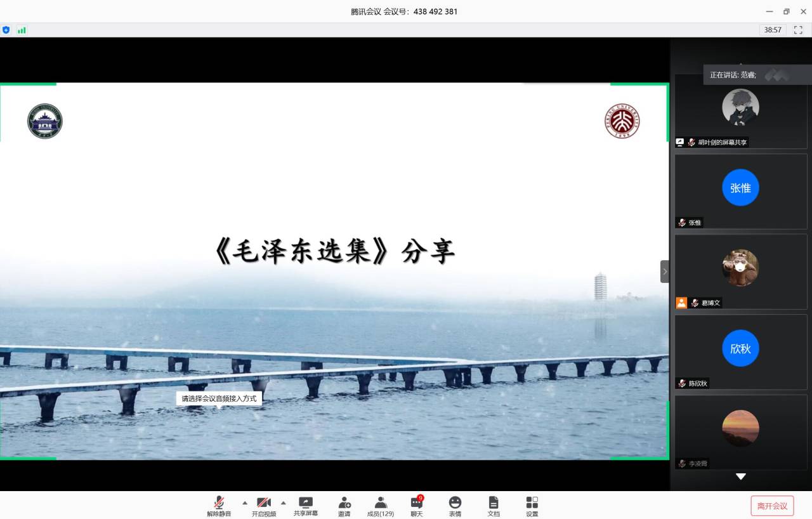Open the 成员(129) members list
This screenshot has width=812, height=519.
tap(381, 503)
